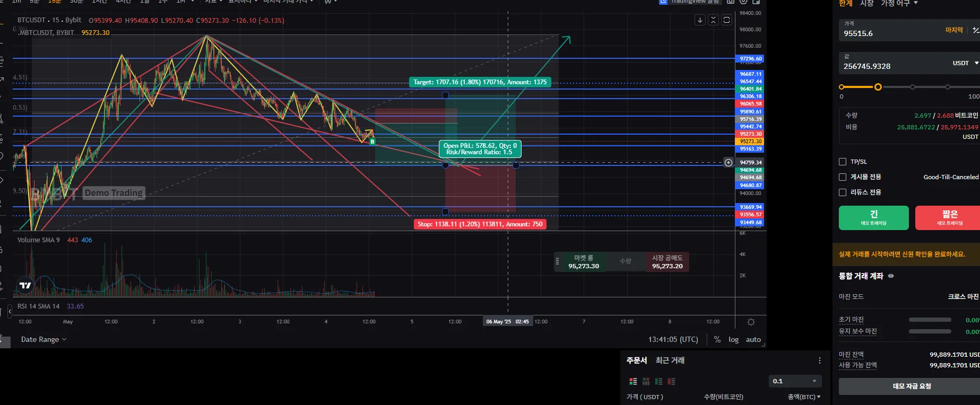This screenshot has width=980, height=405.
Task: Click the BTCUSDT 15 Bybit chart title
Action: click(x=49, y=20)
